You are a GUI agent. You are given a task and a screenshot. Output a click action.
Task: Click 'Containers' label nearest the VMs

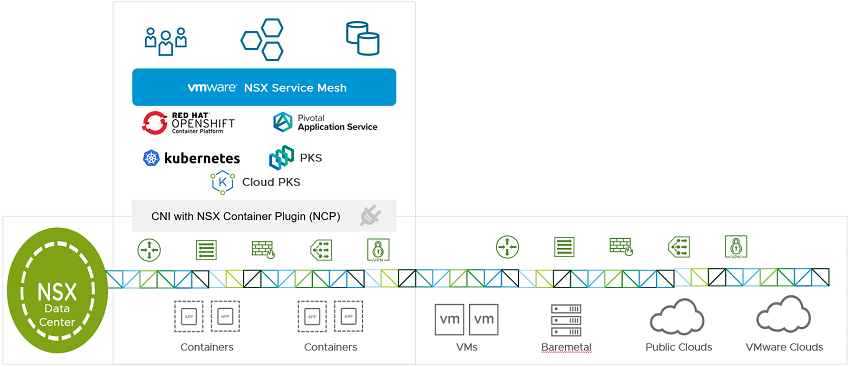331,347
